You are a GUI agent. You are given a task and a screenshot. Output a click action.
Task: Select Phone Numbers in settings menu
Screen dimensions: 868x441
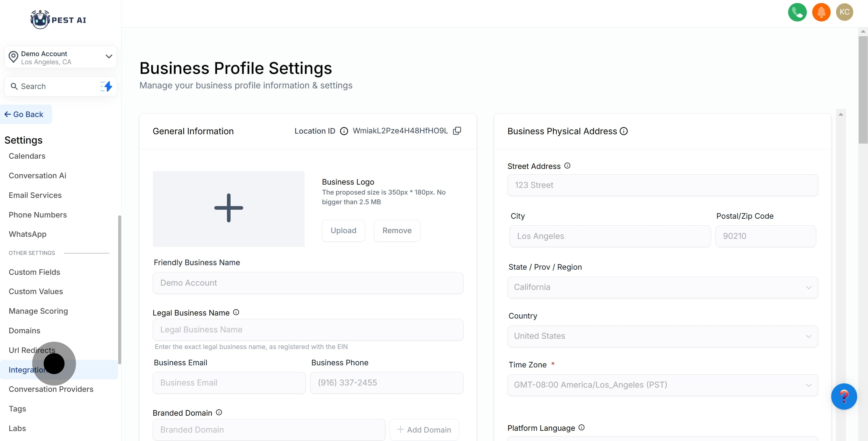(38, 215)
